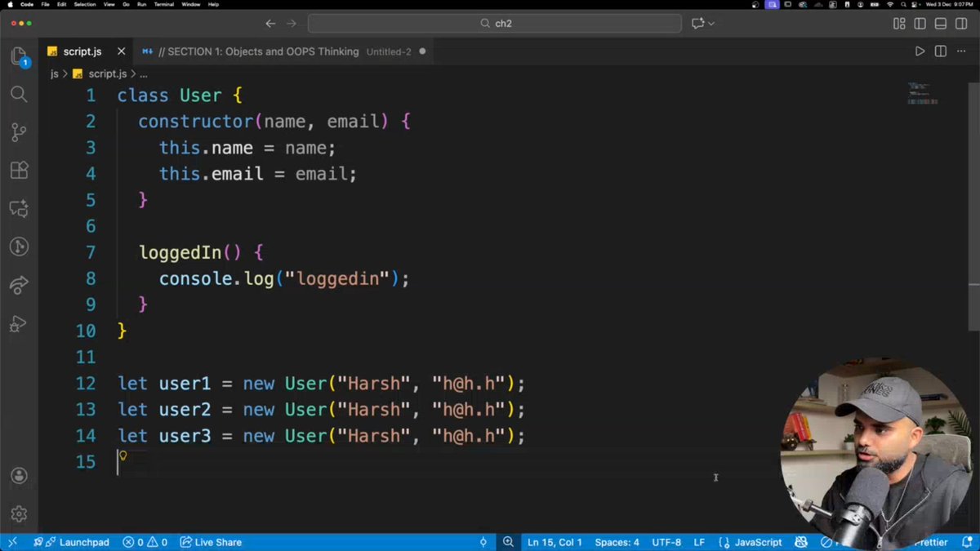
Task: Change the JavaScript language mode
Action: [758, 541]
